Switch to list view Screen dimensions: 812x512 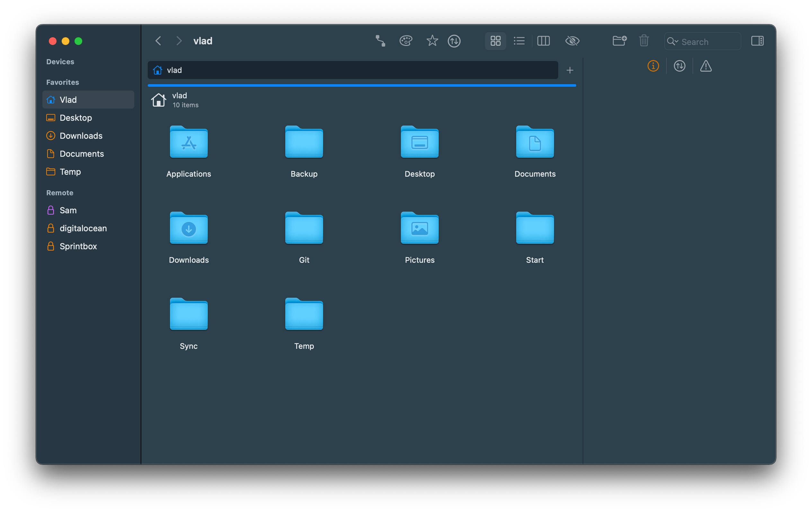click(x=519, y=41)
